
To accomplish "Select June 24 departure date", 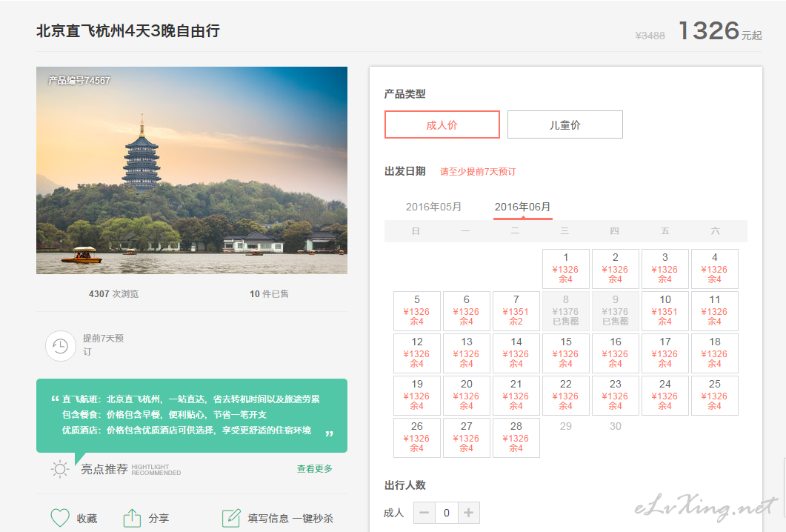I will click(665, 395).
